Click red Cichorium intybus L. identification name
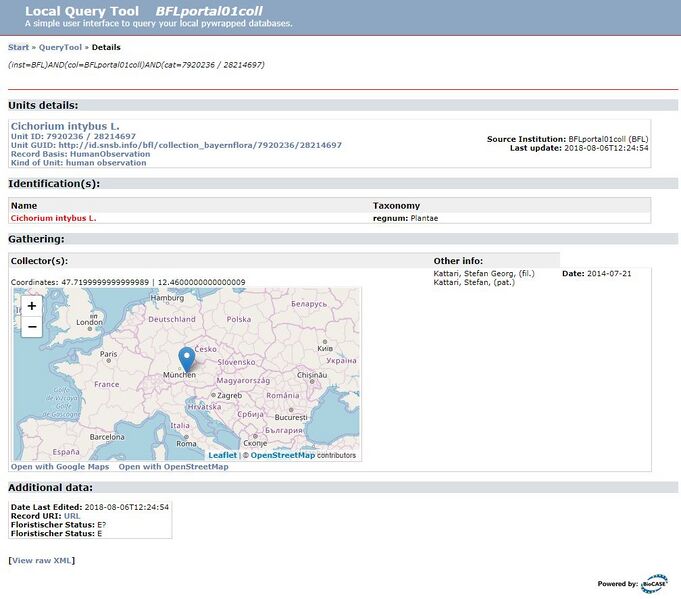 pos(53,218)
